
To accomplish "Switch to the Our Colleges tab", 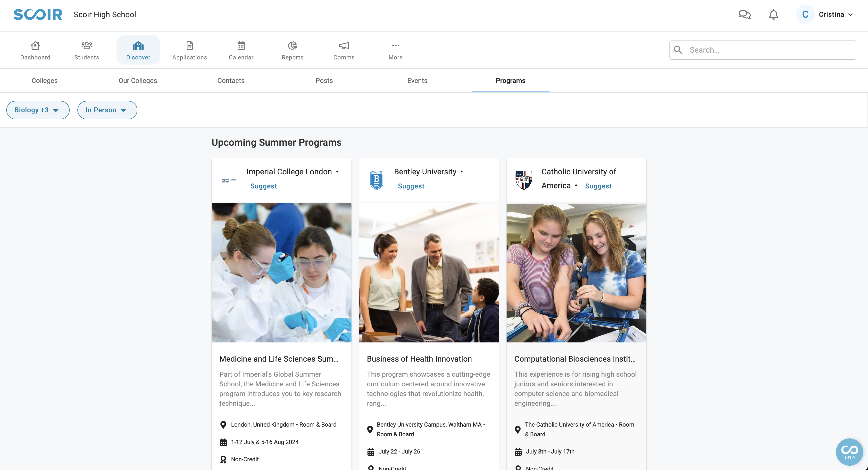I will pos(138,81).
